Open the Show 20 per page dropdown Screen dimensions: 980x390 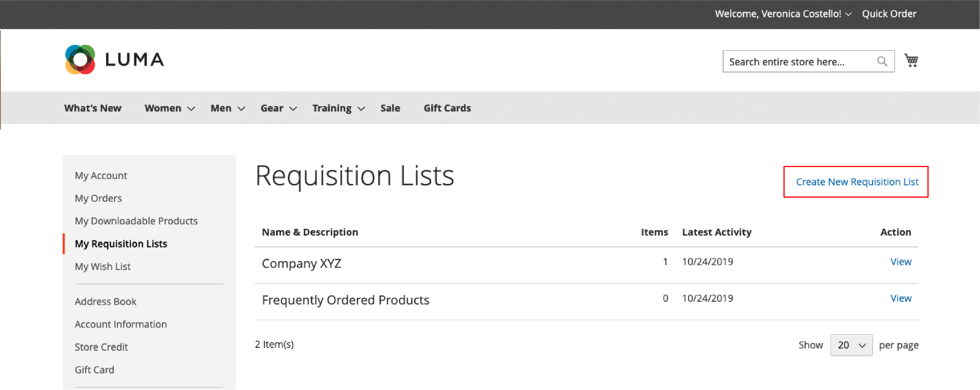(x=851, y=345)
